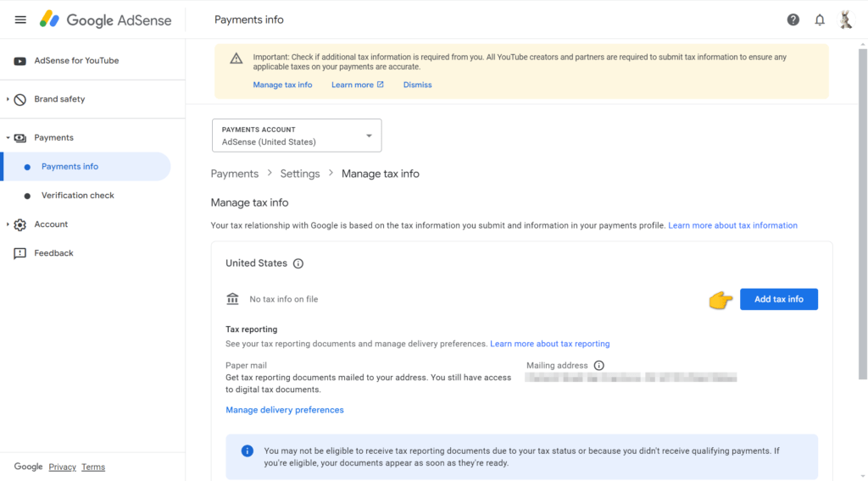868x481 pixels.
Task: Expand the Account section arrow
Action: tap(8, 224)
